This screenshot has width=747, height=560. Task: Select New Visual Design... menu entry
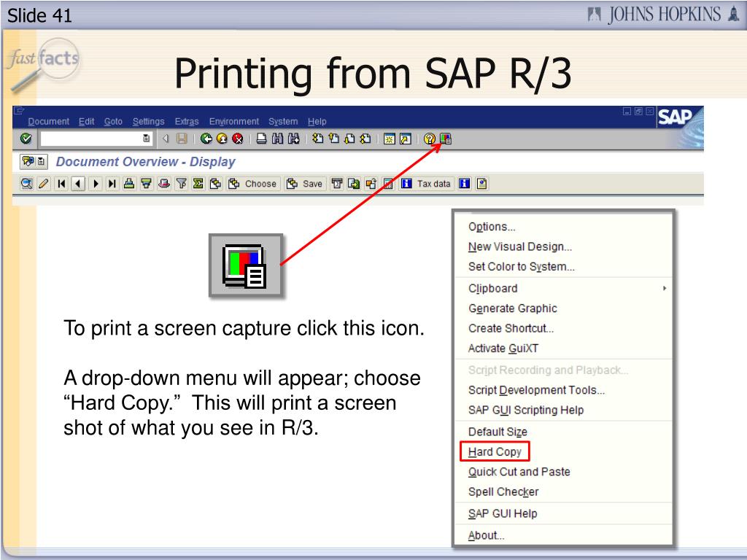(x=564, y=246)
